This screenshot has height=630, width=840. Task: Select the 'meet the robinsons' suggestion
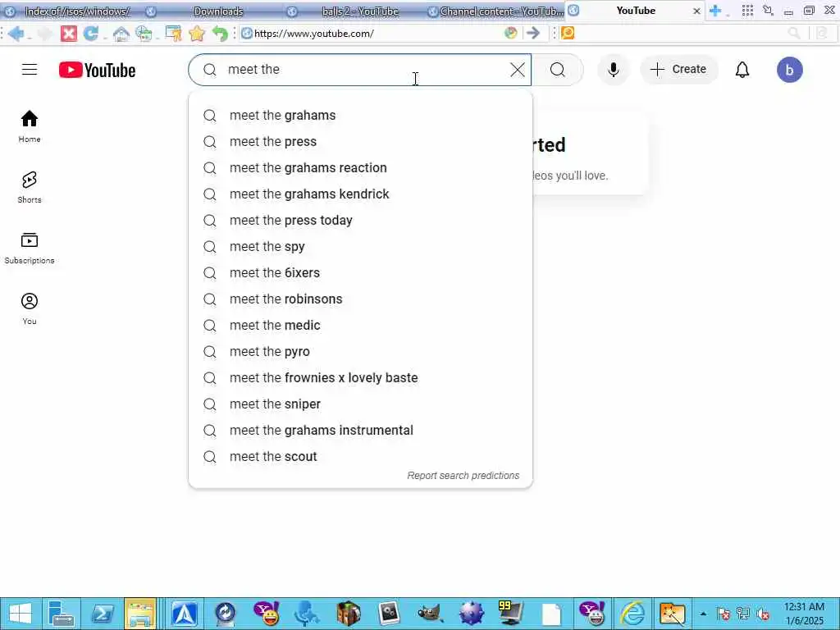point(361,299)
